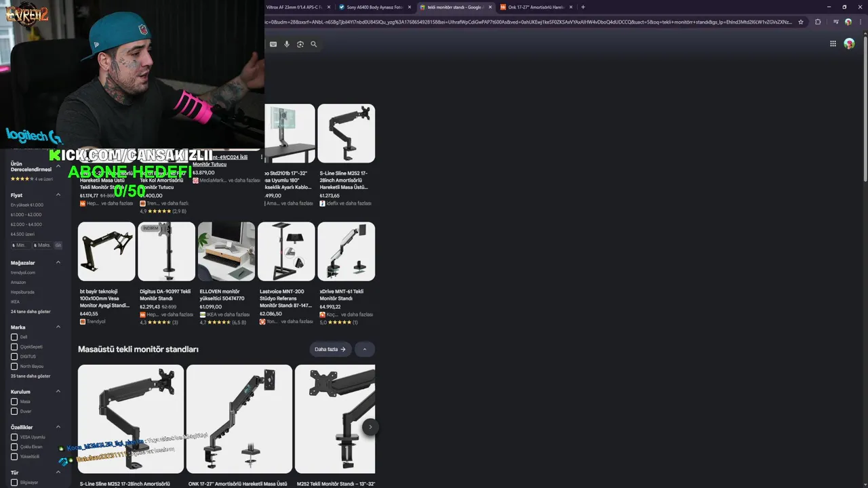
Task: Show 25 more brands with "25 tane daha göster"
Action: 31,376
